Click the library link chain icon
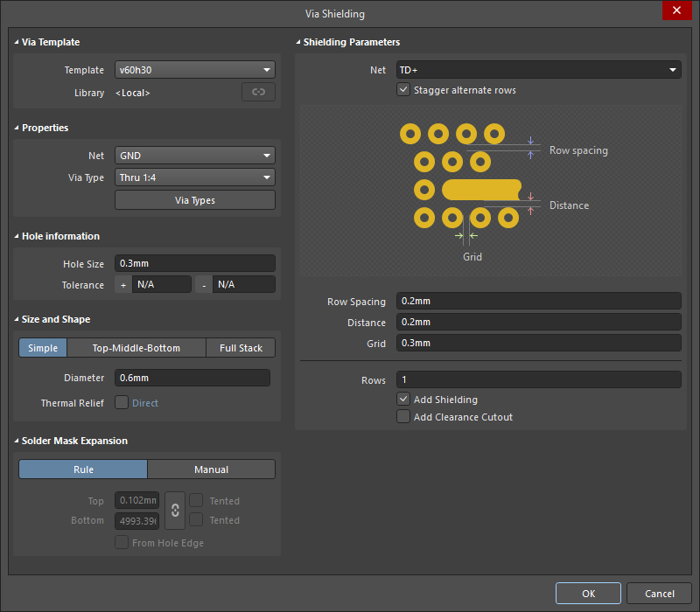 coord(258,93)
